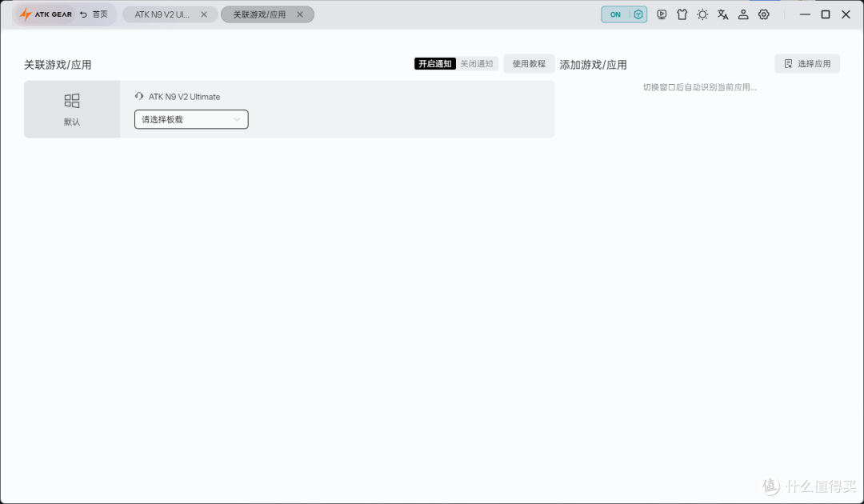Enable notifications with 开启通知

pyautogui.click(x=434, y=64)
